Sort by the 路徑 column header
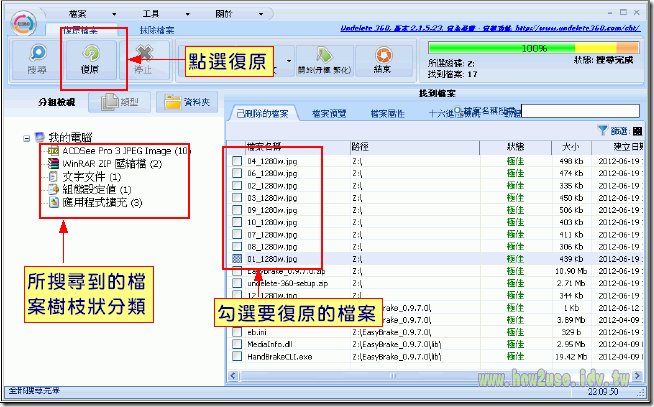Image resolution: width=654 pixels, height=407 pixels. point(415,147)
